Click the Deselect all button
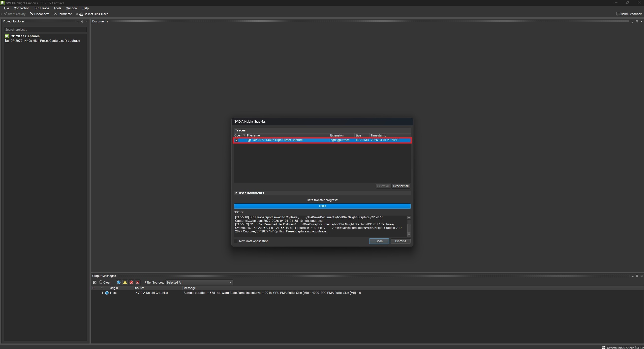This screenshot has height=349, width=644. click(401, 186)
